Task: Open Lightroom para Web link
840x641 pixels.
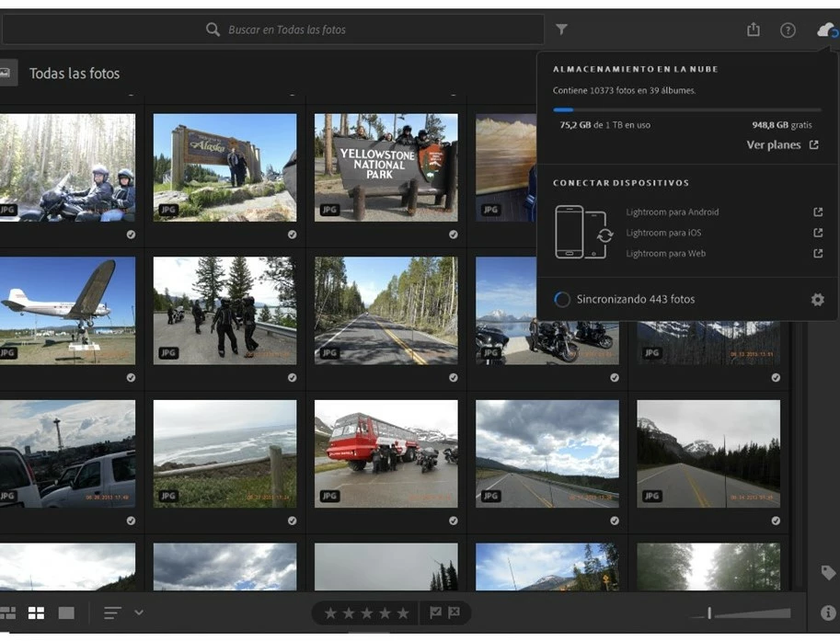Action: point(665,254)
